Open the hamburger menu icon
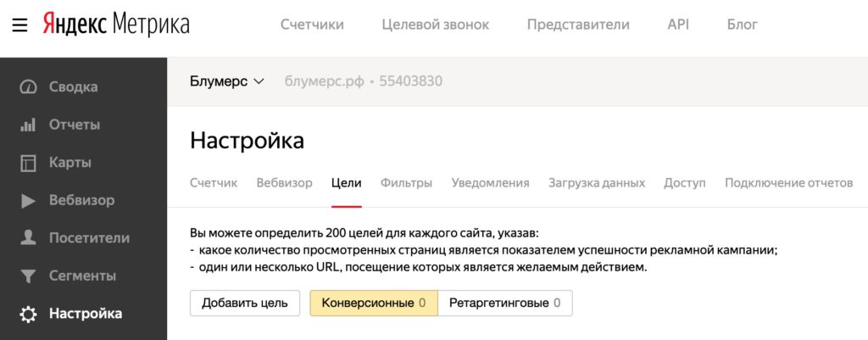 20,25
